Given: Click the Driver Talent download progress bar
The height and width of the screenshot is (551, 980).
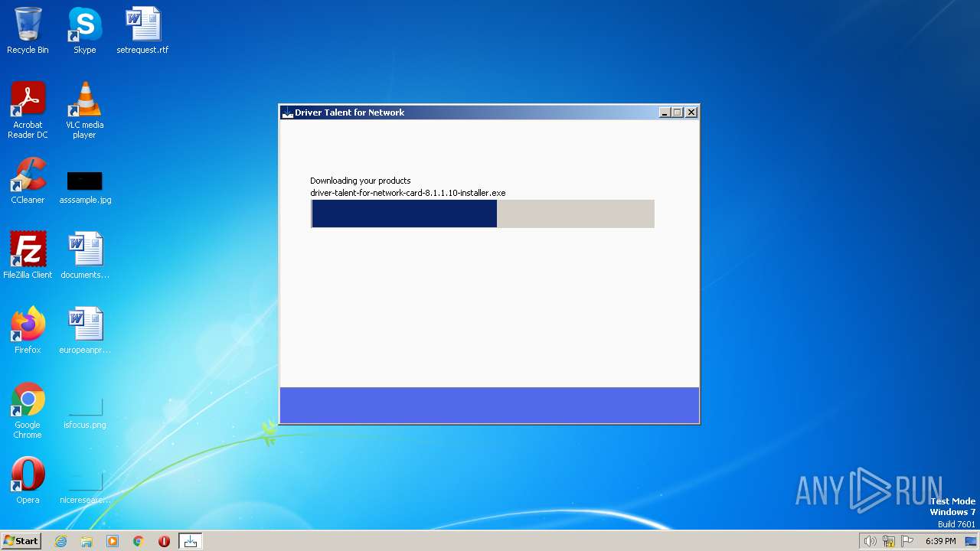Looking at the screenshot, I should tap(482, 214).
